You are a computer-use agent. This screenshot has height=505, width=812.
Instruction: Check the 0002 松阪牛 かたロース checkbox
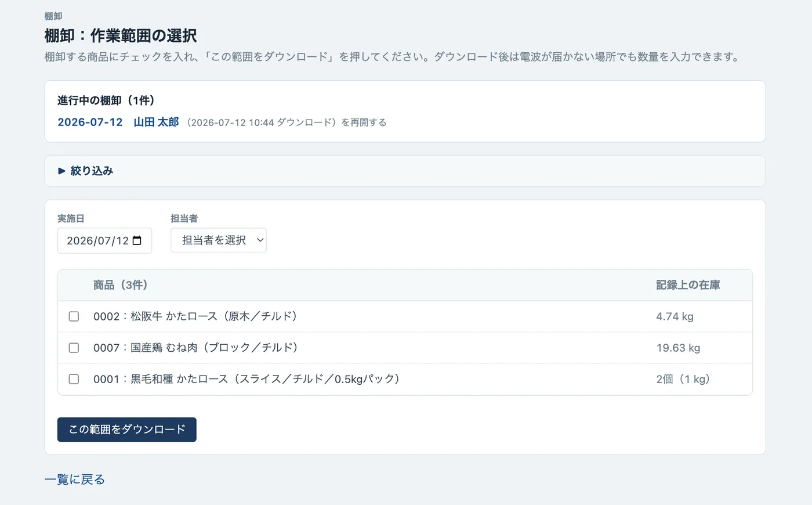[74, 316]
